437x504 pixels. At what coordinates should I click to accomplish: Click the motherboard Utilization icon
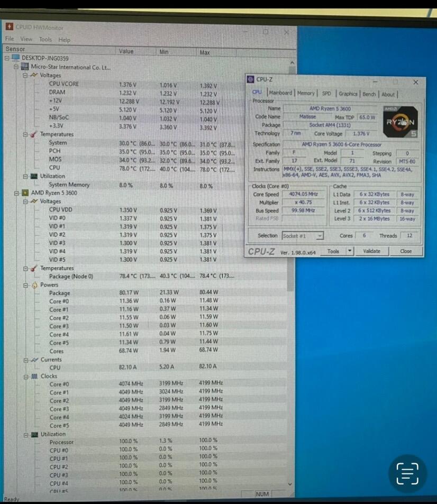(x=34, y=176)
